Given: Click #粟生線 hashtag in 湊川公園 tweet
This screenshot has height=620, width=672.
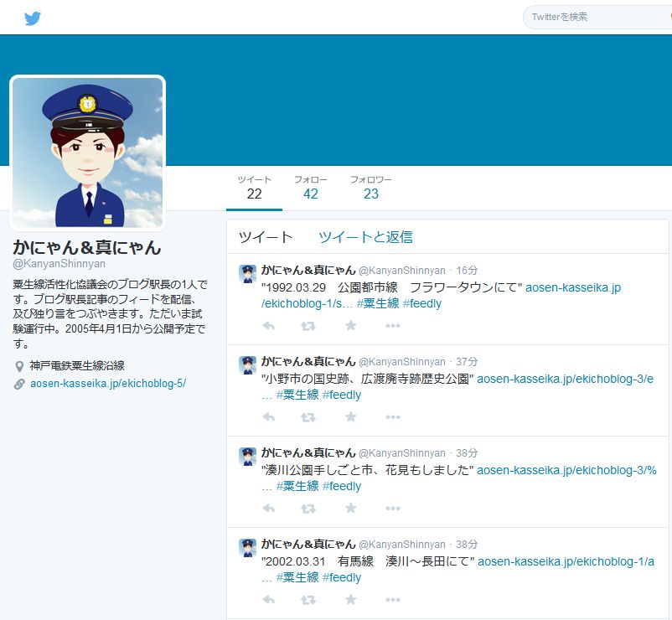Looking at the screenshot, I should pos(297,486).
